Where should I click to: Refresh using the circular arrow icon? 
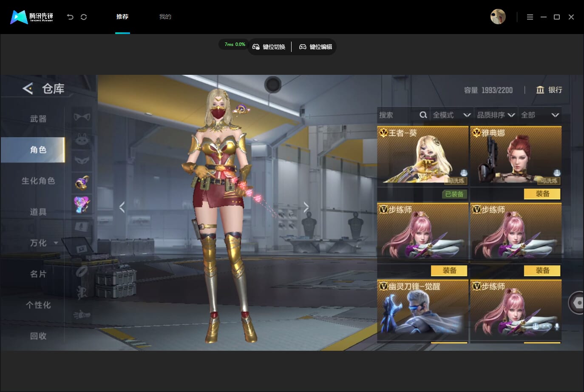[84, 17]
